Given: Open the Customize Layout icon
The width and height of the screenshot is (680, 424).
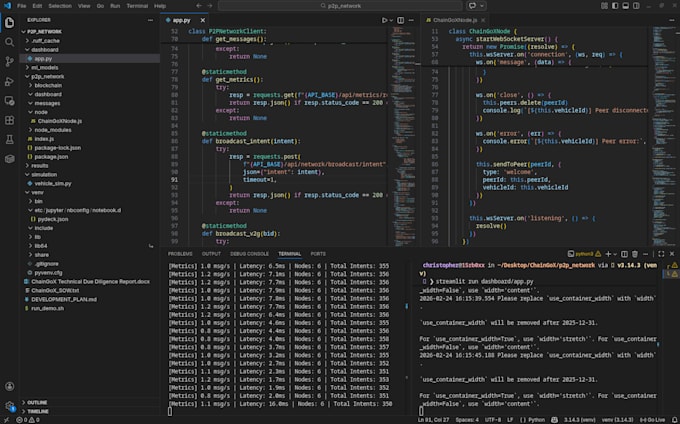Looking at the screenshot, I should [604, 6].
